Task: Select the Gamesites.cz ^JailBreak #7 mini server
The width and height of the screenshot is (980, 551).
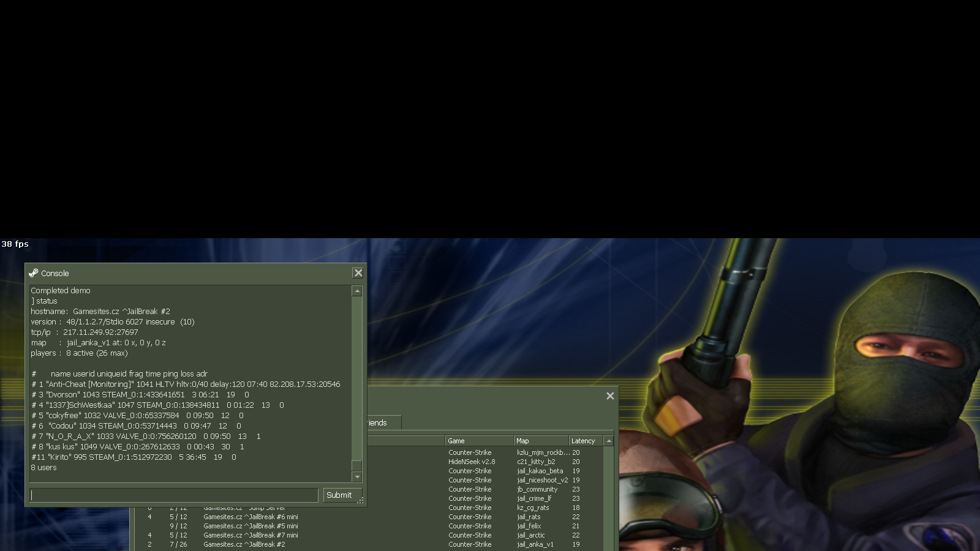Action: 369,535
